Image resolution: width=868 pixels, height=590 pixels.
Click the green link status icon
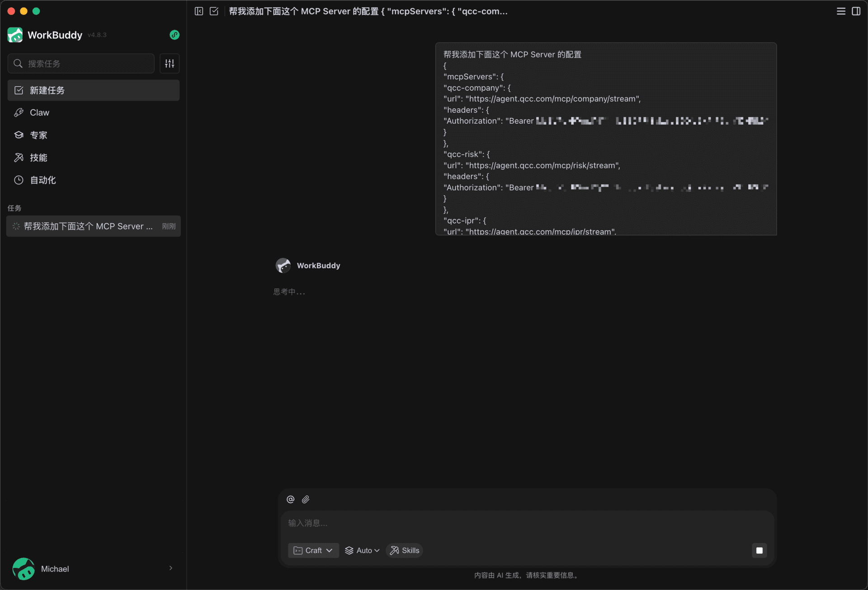click(175, 35)
